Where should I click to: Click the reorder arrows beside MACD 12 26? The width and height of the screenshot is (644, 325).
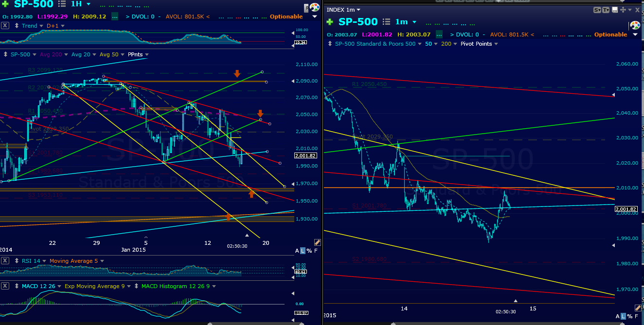point(16,286)
